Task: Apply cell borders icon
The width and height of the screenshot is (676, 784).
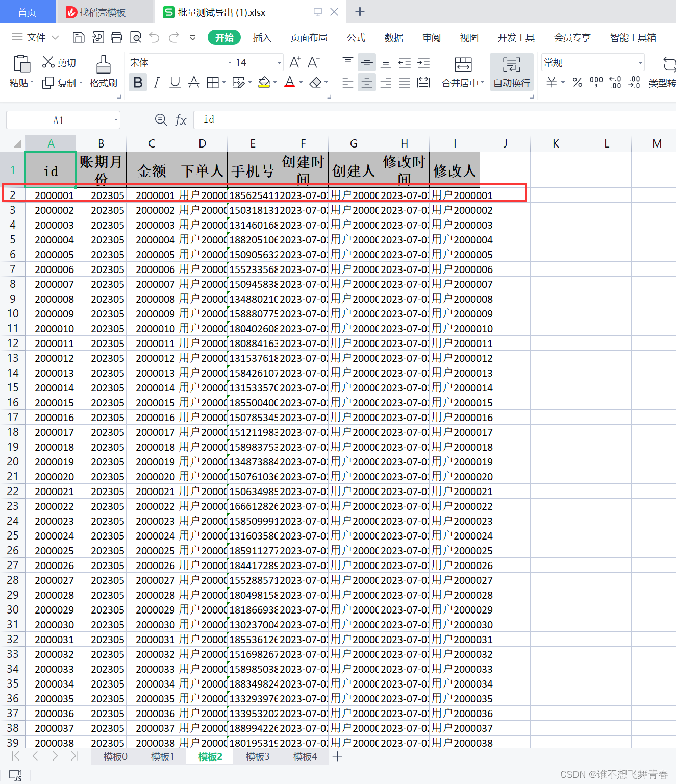Action: 213,82
